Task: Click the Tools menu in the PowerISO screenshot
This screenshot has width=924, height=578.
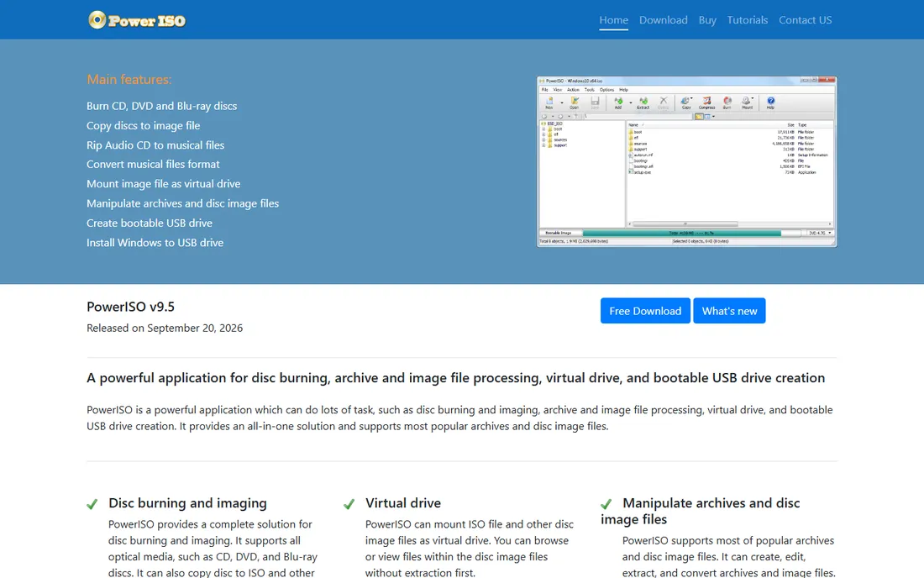Action: pos(590,90)
